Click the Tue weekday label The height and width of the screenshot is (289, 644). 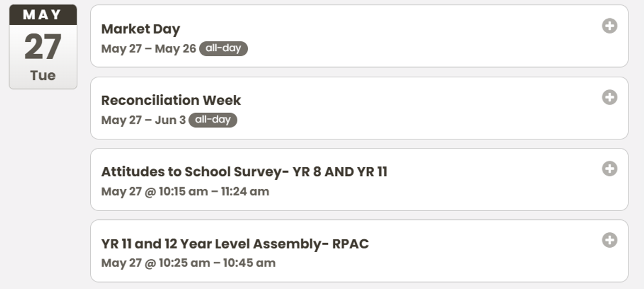43,76
